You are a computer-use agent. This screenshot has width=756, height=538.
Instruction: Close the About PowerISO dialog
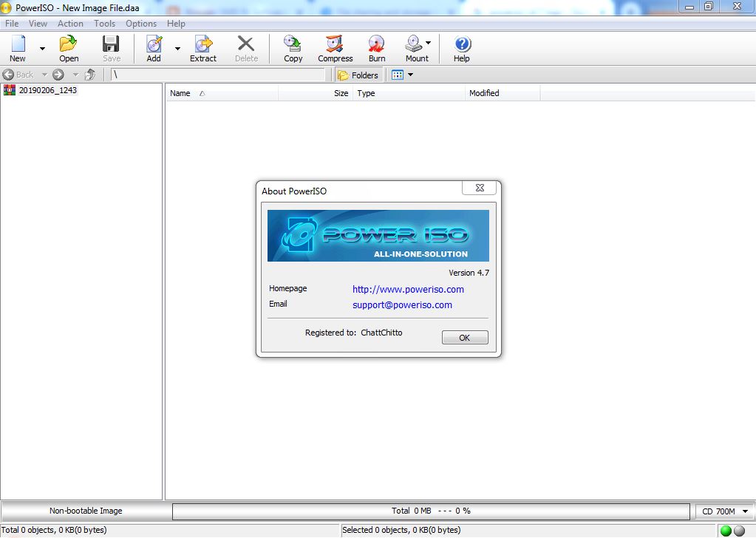coord(480,188)
